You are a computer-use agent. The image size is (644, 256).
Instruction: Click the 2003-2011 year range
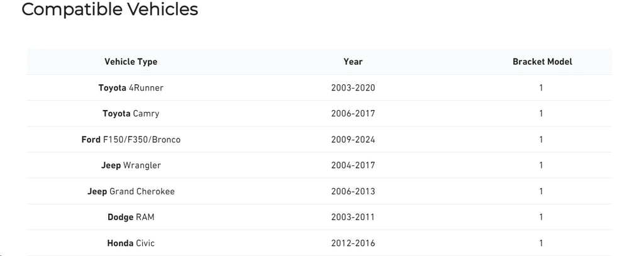click(x=353, y=217)
